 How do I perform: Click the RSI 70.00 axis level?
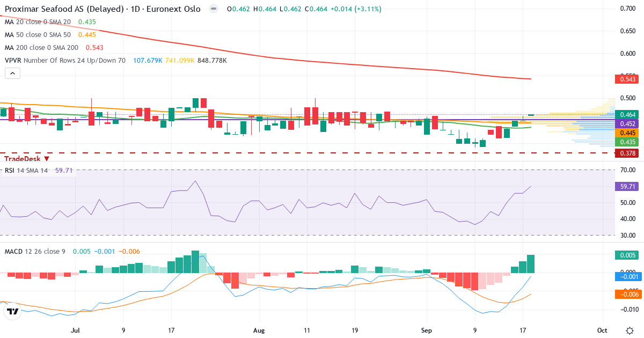(627, 170)
